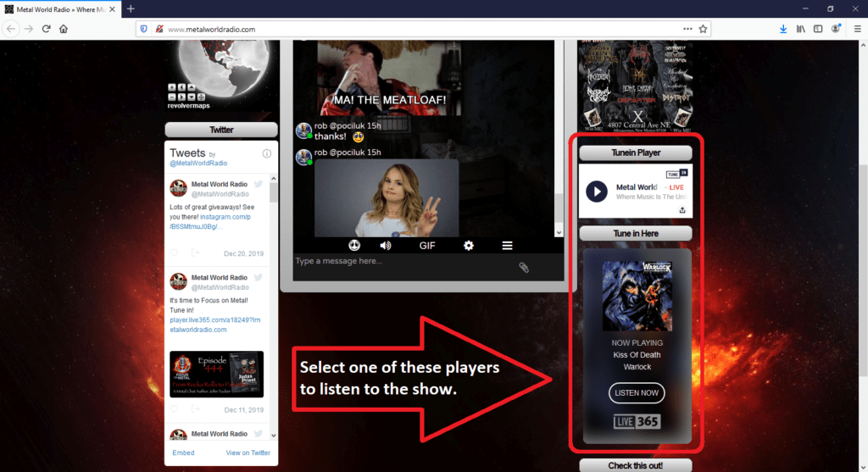
Task: Attach a file with the paperclip
Action: pos(524,268)
